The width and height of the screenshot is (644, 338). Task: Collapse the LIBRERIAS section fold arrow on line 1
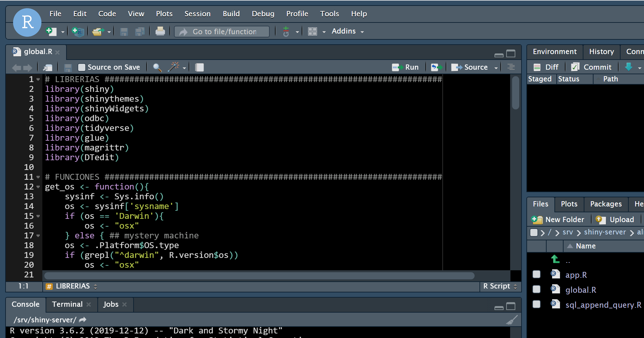[38, 79]
